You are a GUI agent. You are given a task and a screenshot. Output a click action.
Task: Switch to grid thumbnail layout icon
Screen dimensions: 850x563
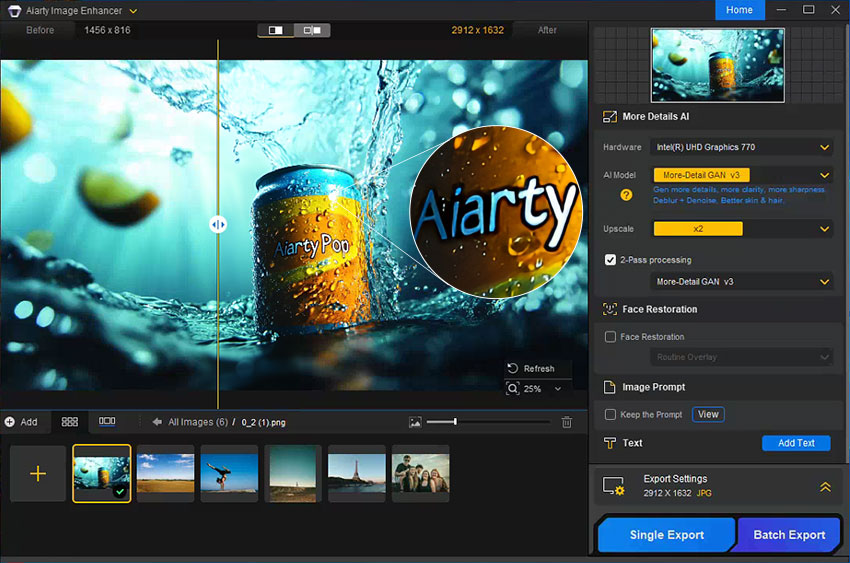[x=70, y=422]
